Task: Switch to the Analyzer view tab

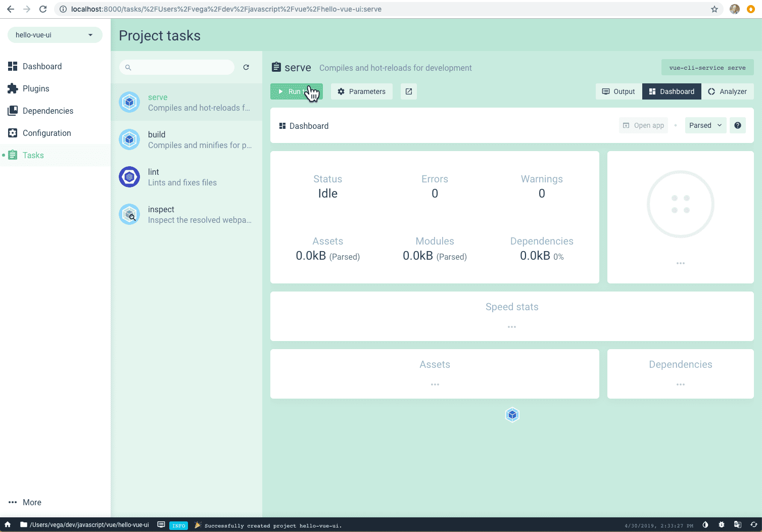Action: click(727, 91)
